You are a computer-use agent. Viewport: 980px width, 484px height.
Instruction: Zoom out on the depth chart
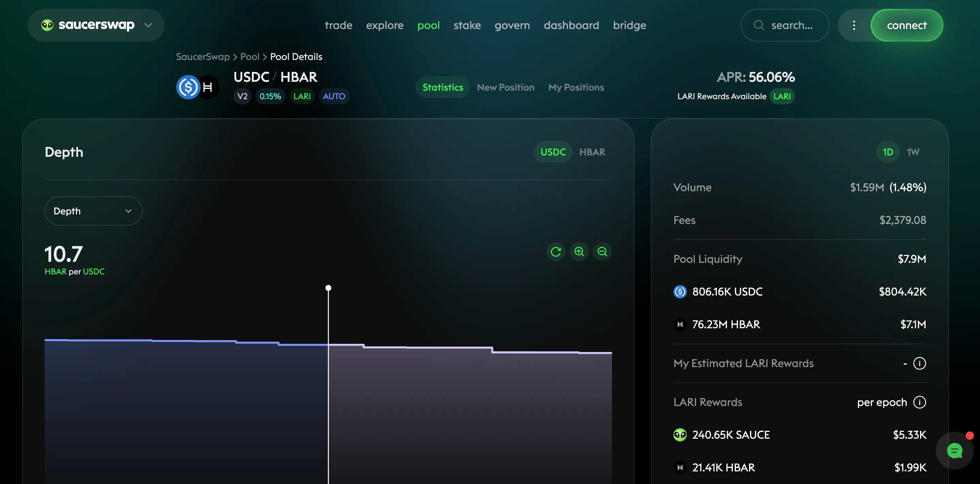click(x=602, y=252)
